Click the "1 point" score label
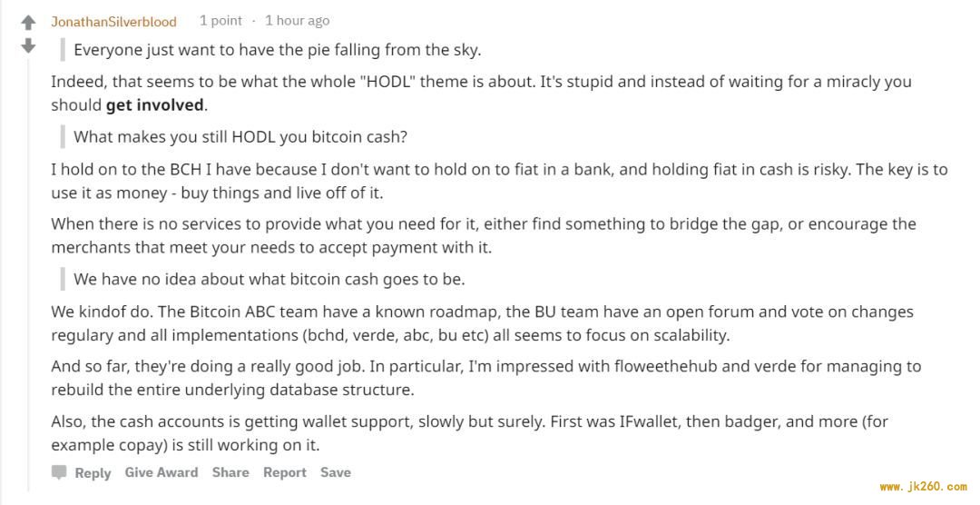The width and height of the screenshot is (980, 505). 220,21
